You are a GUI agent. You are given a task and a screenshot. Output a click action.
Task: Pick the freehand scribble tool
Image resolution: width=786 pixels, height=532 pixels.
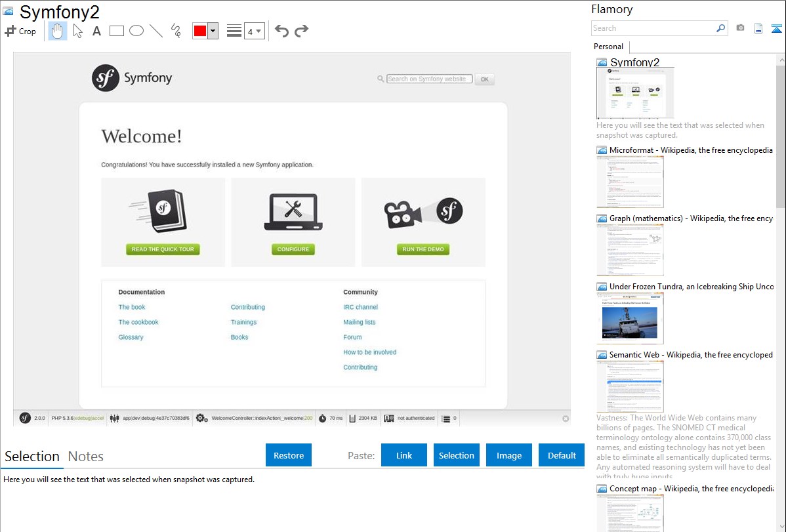176,31
